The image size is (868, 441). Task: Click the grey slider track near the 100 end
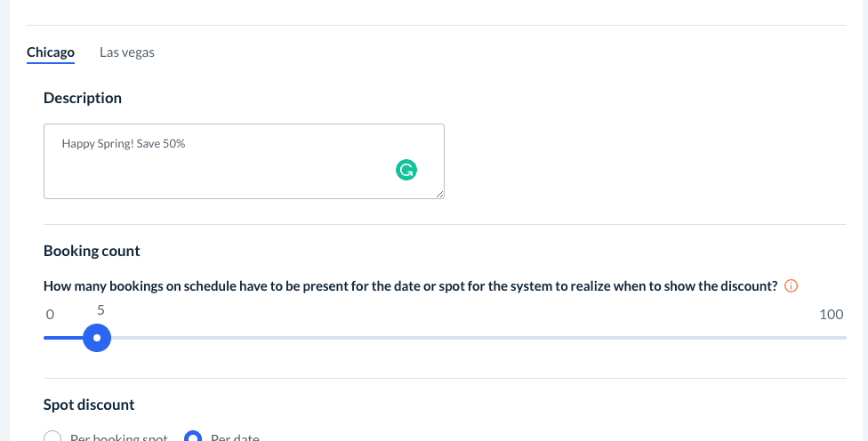800,338
